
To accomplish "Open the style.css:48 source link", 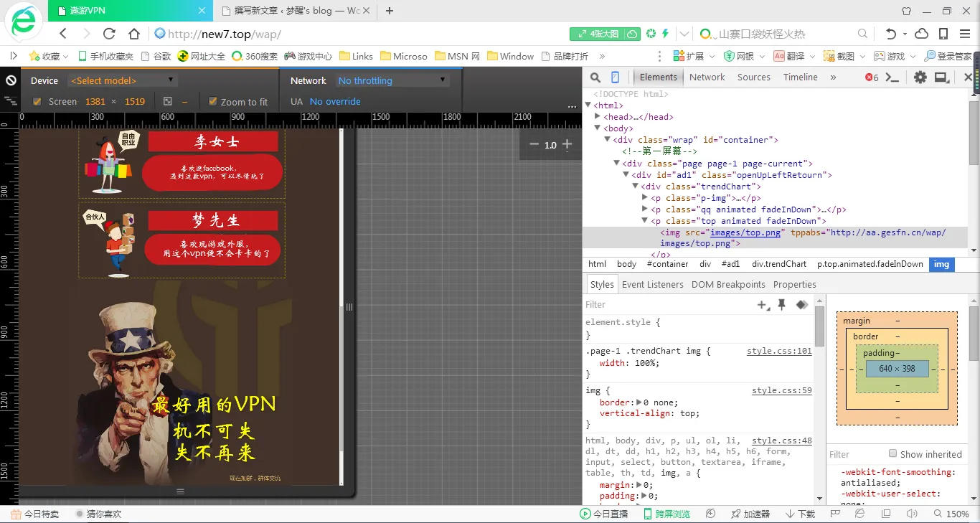I will coord(782,440).
